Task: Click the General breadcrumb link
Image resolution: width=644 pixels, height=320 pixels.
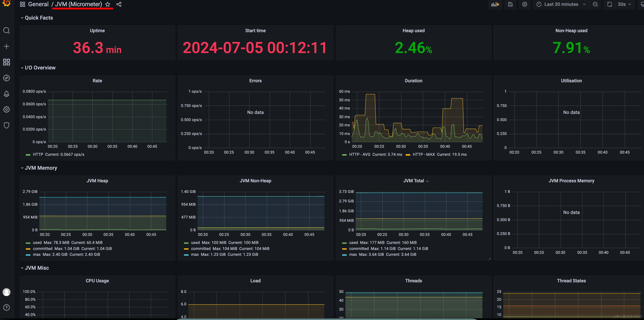Action: click(38, 4)
